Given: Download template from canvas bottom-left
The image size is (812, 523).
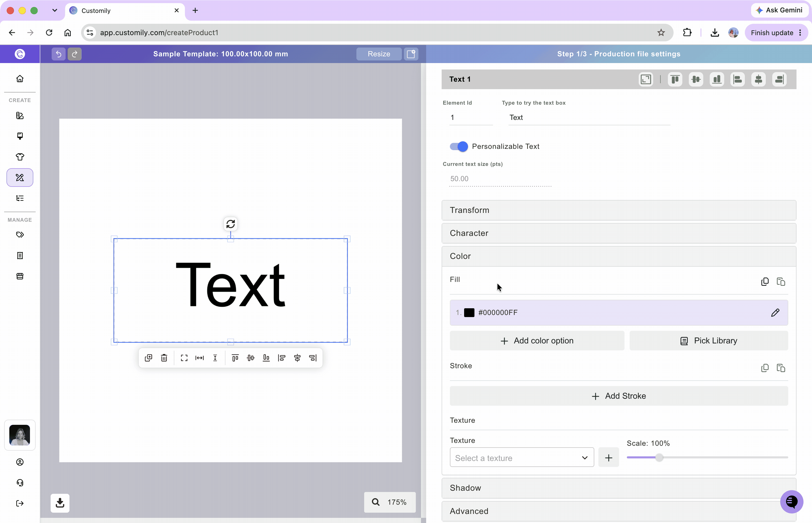Looking at the screenshot, I should coord(60,503).
